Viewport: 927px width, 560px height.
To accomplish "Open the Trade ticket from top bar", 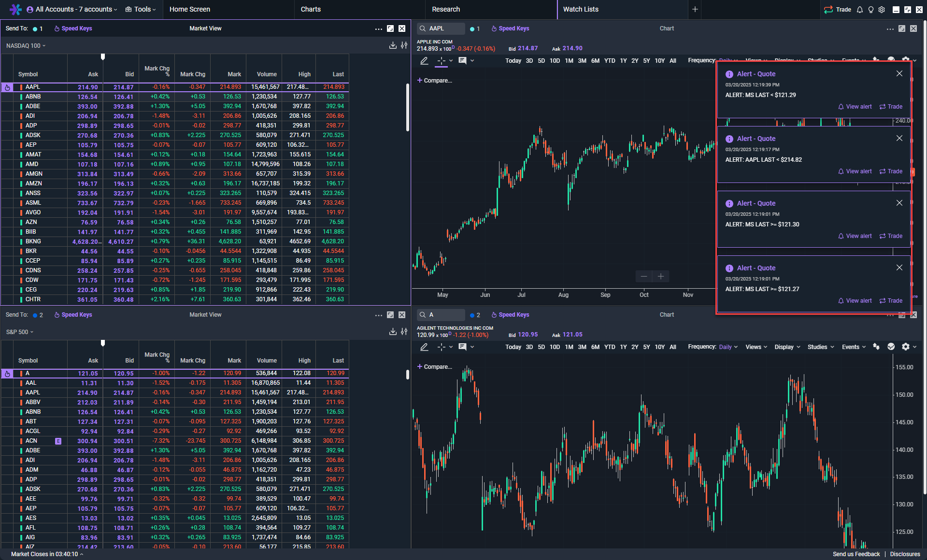I will (838, 9).
